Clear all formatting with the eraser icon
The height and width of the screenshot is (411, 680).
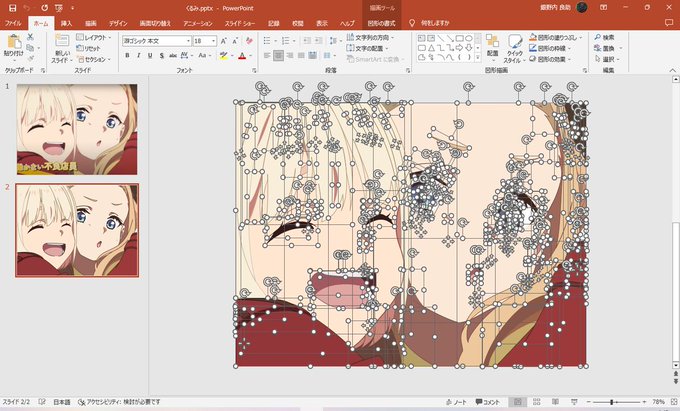(249, 41)
